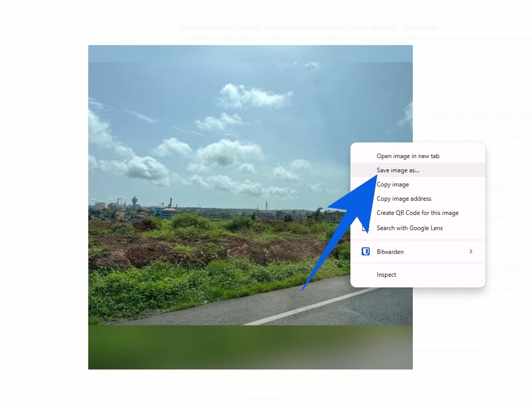Click the Google Lens icon in context menu

point(365,228)
